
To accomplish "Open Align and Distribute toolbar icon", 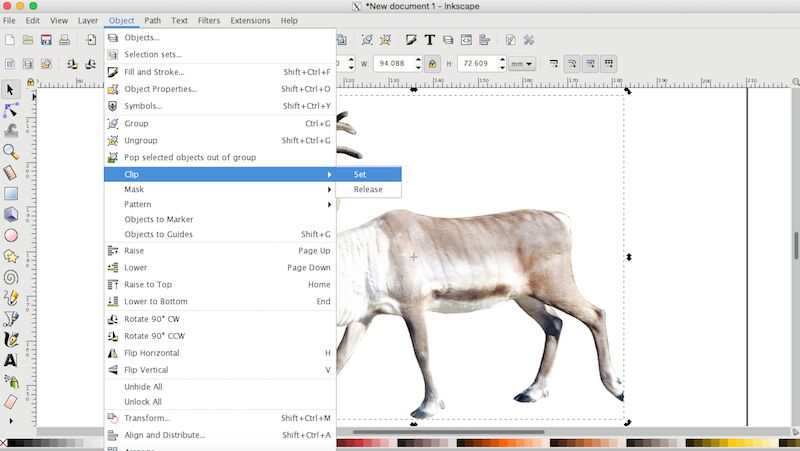I will (485, 40).
